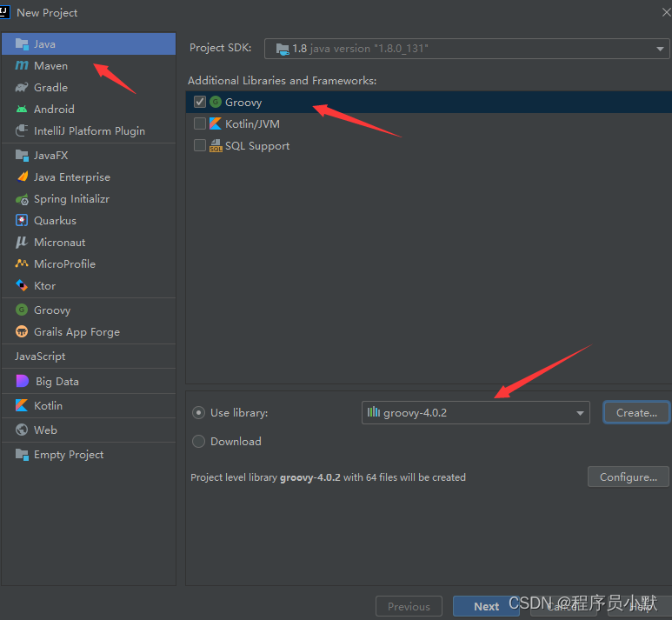The width and height of the screenshot is (672, 620).
Task: Choose Kotlin project type
Action: pyautogui.click(x=89, y=405)
